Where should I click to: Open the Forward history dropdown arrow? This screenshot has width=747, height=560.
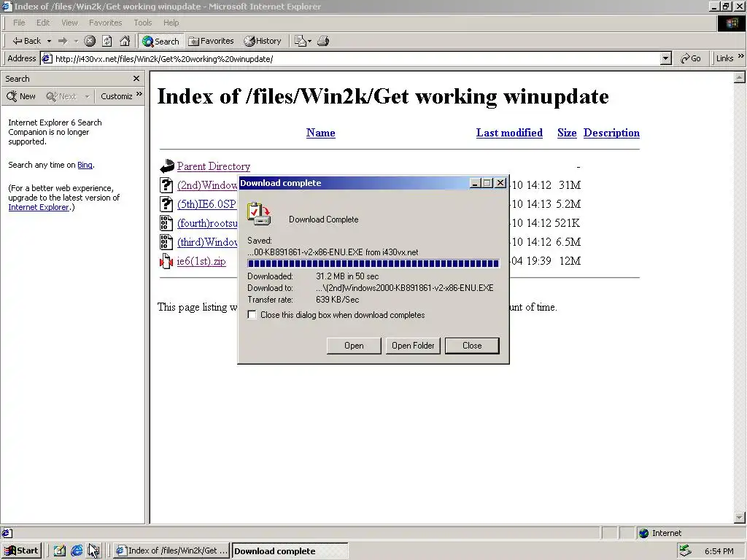click(x=76, y=41)
